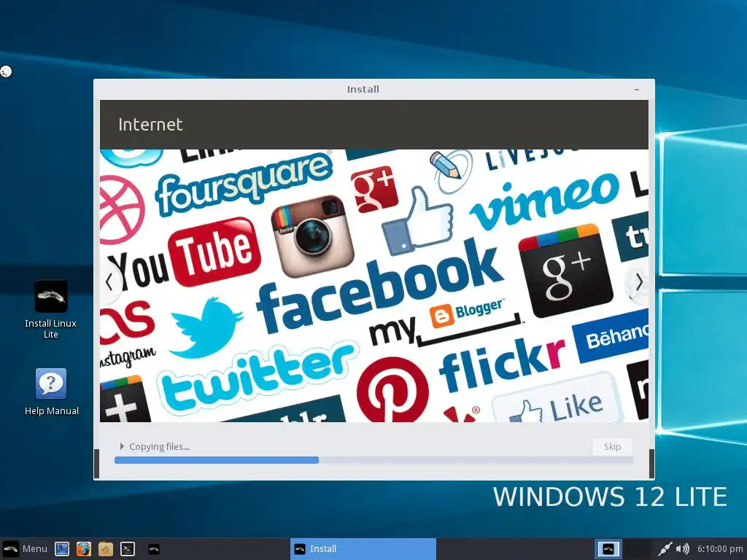Click the volume speaker tray icon

coord(682,549)
